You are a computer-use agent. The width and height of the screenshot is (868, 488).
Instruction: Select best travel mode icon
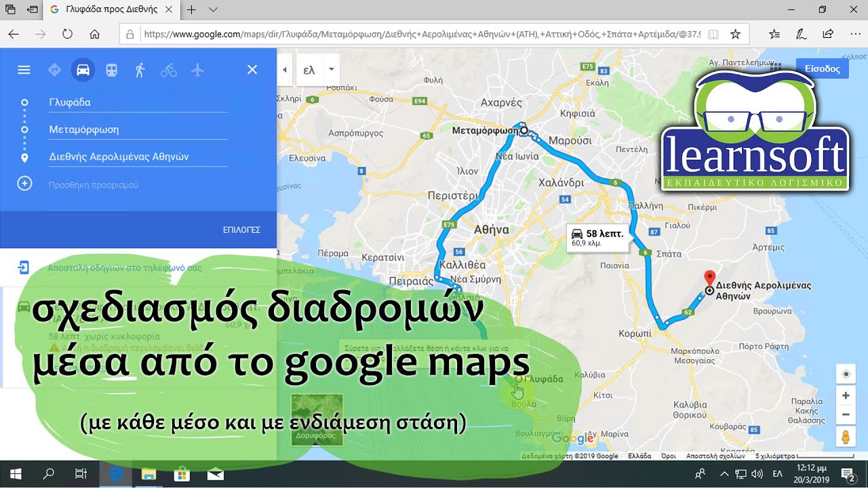pos(54,70)
